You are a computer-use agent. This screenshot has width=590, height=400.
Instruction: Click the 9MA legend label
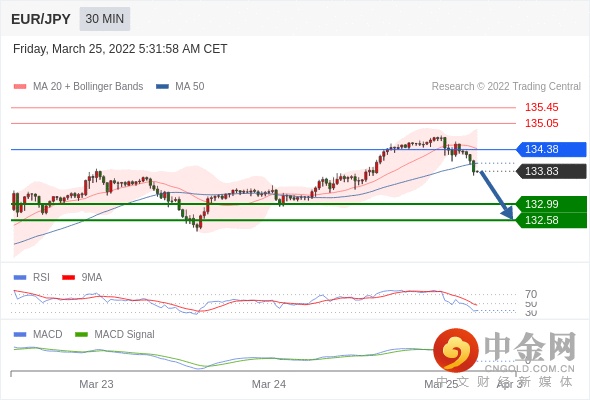coord(92,278)
